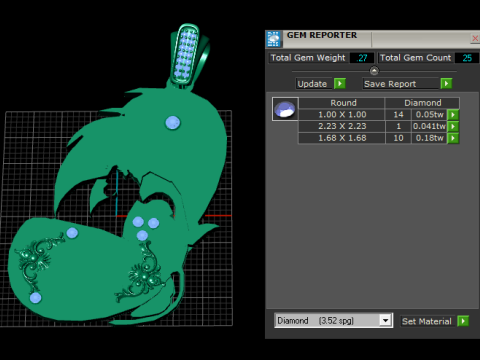Click the Round column header
This screenshot has width=480, height=360.
click(343, 103)
